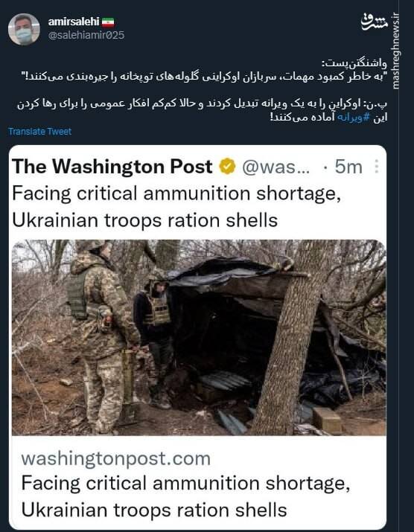Open the #ویرانه hashtag
414x532 pixels.
pos(354,118)
